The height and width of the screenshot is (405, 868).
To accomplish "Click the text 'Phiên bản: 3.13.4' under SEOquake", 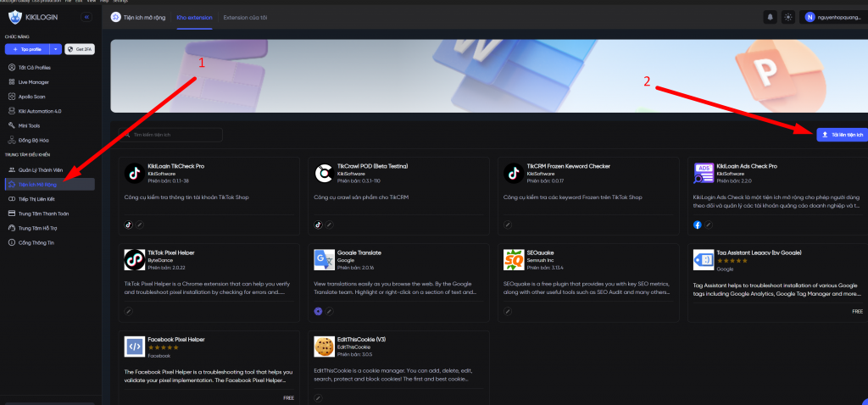I will (545, 267).
